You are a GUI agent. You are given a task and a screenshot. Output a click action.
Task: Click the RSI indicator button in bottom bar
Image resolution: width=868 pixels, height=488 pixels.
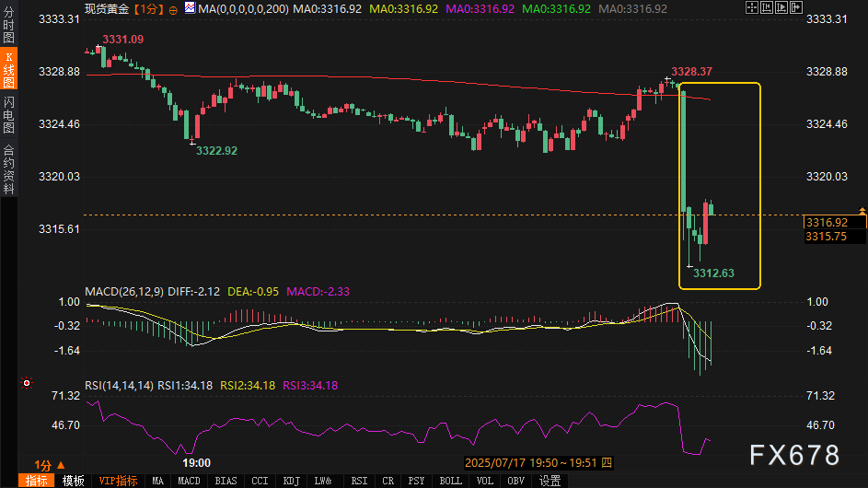359,481
